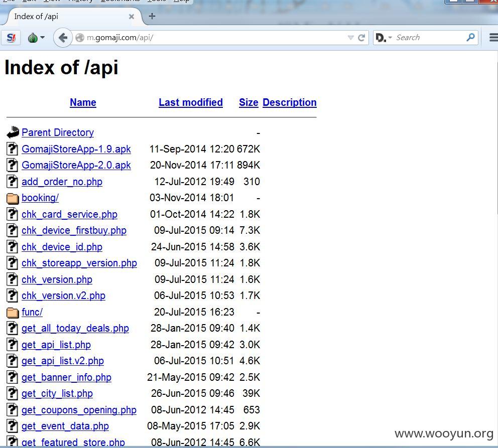Screen dimensions: 498x448
Task: Open chk_card_service.php
Action: click(70, 214)
